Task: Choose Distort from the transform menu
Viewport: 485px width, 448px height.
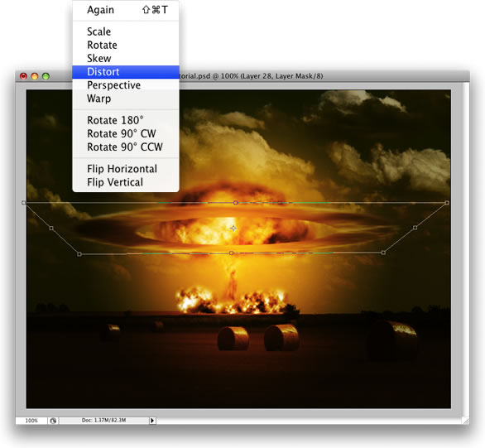Action: [x=126, y=72]
